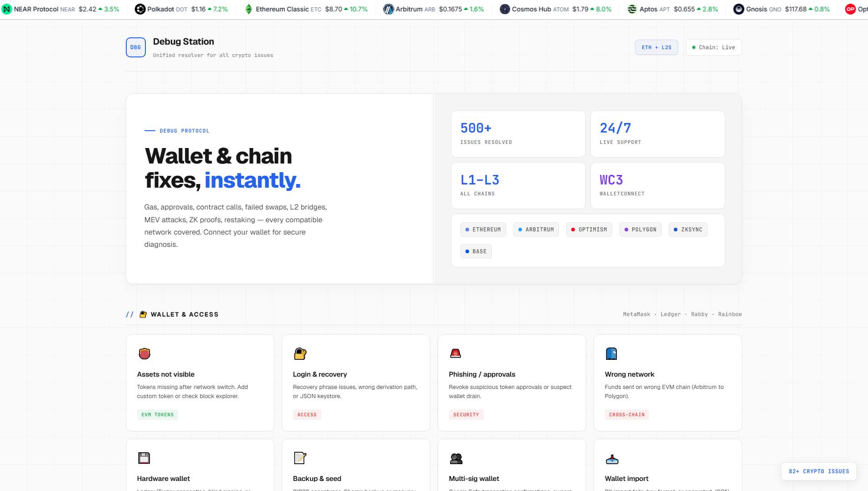Image resolution: width=868 pixels, height=491 pixels.
Task: Click the Login & recovery lock icon
Action: 300,353
